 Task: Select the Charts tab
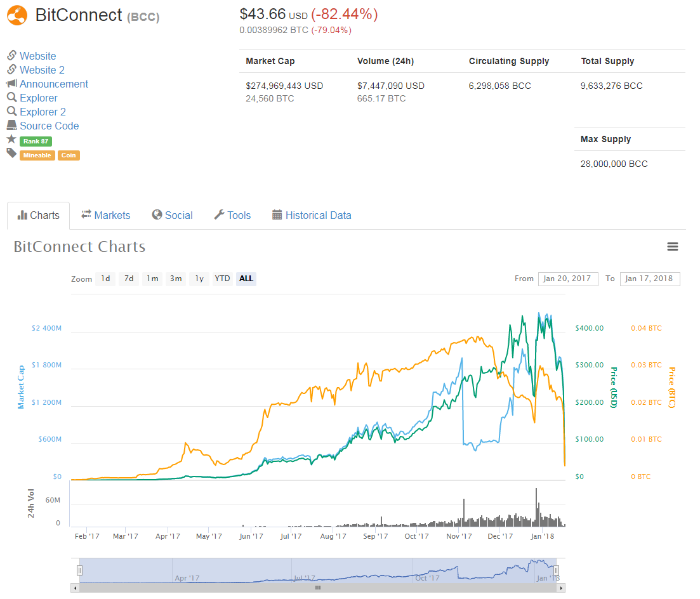click(38, 216)
